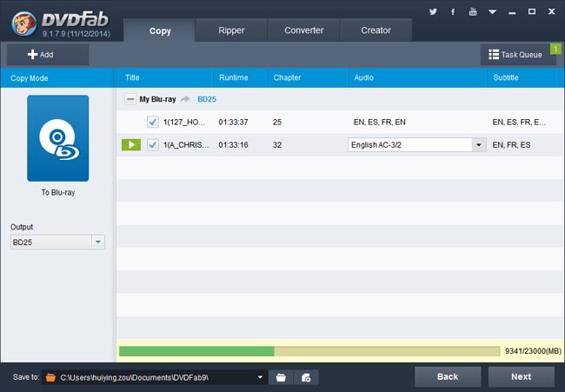Select the 1(A_CHRIS... title name
Screen dimensions: 565x392
(185, 145)
